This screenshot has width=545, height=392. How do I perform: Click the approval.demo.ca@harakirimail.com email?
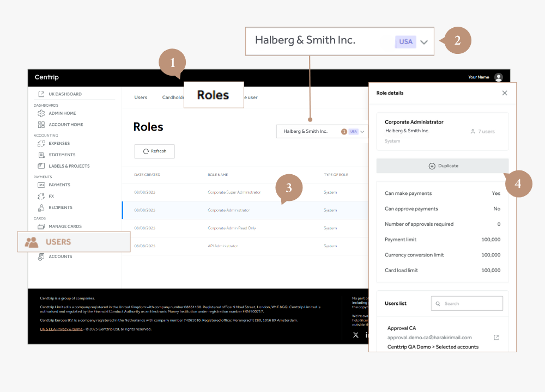[x=429, y=338]
